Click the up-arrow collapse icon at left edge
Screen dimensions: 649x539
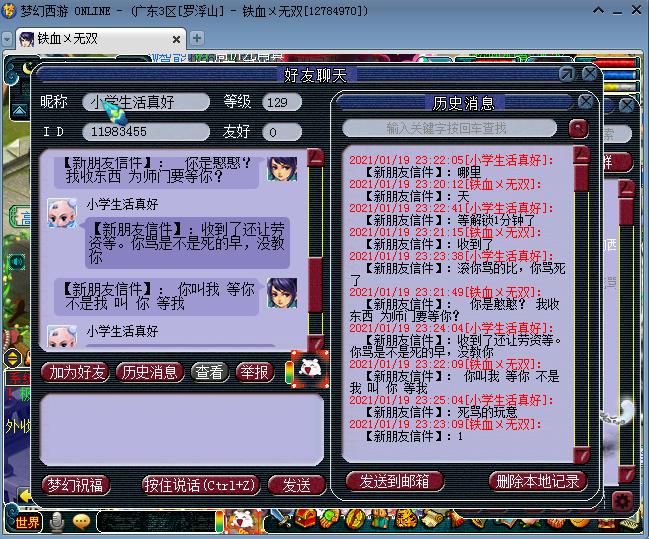(19, 111)
